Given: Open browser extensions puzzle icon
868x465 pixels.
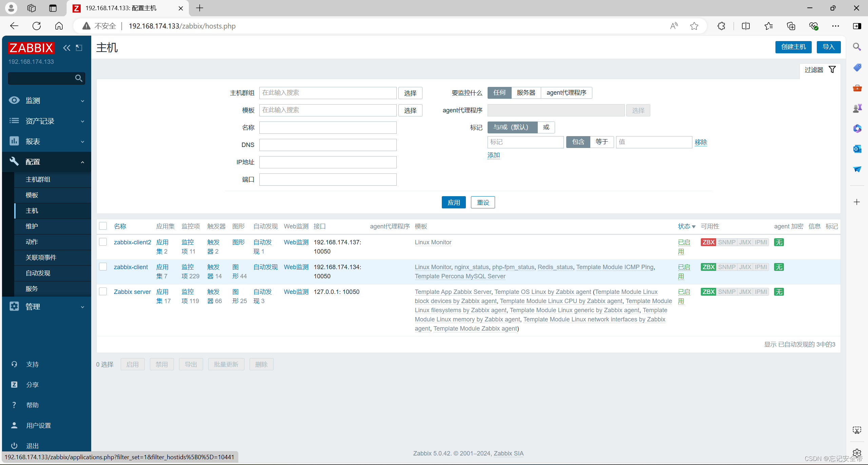Looking at the screenshot, I should click(721, 26).
